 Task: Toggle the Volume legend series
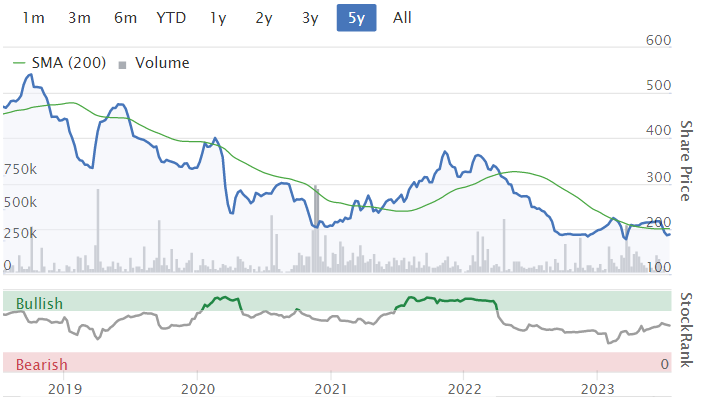154,63
